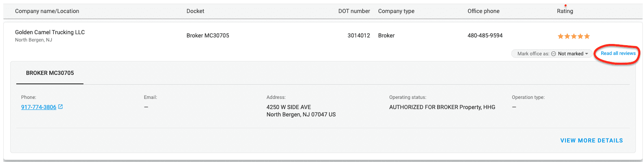This screenshot has height=162, width=644.
Task: Call phone number 917-774-3806 link
Action: [39, 107]
